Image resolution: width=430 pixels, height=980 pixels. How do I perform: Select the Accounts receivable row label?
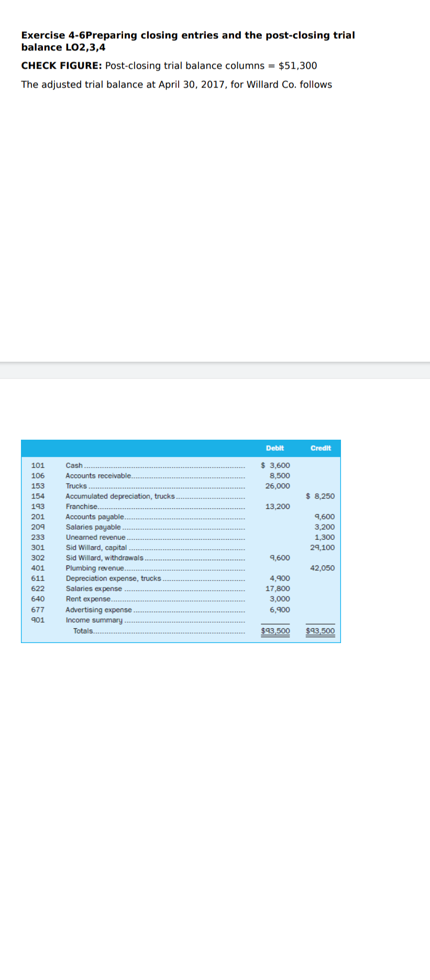pos(98,476)
